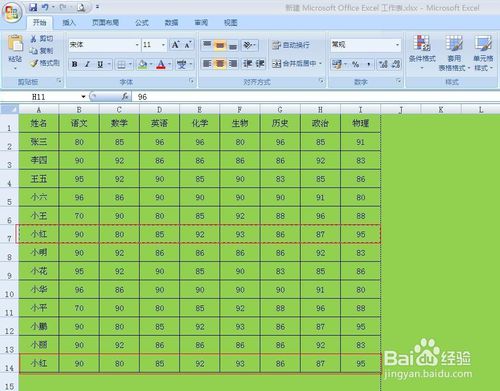Click the phonetic guide (变) icon
The image size is (500, 391).
click(182, 64)
